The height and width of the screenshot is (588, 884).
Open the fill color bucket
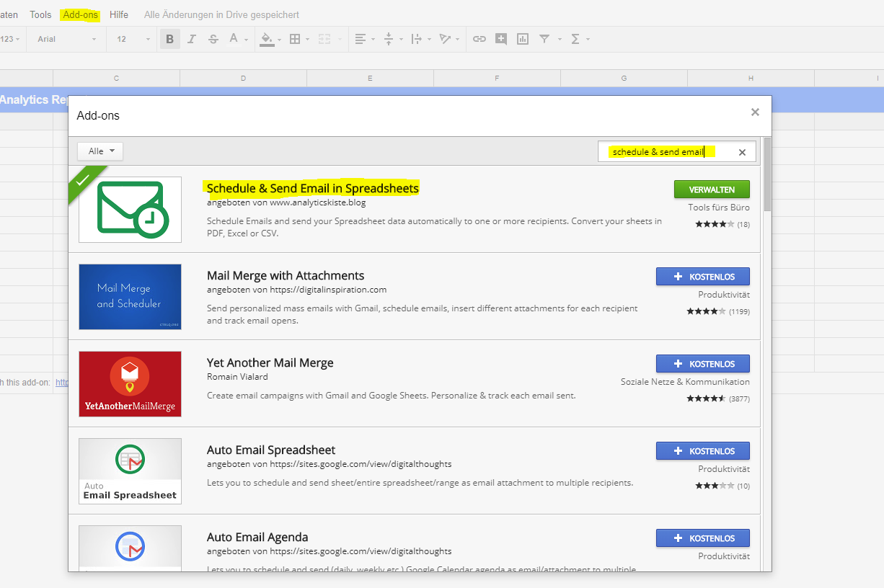[x=266, y=39]
